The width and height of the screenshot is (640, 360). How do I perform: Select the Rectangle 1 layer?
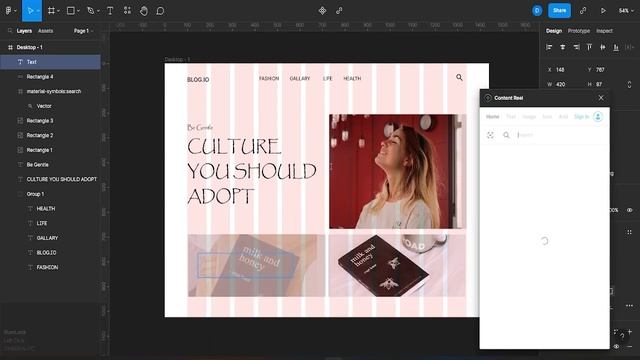(50, 150)
